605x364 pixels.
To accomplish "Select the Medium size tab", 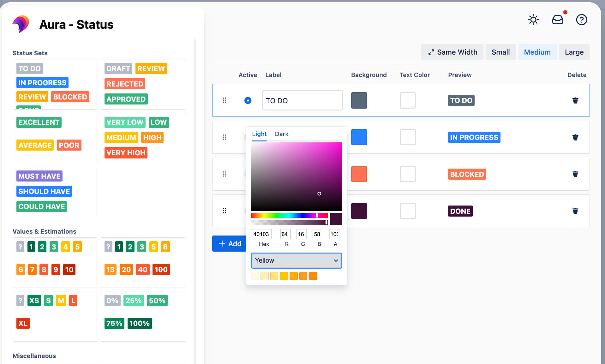I will coord(537,52).
